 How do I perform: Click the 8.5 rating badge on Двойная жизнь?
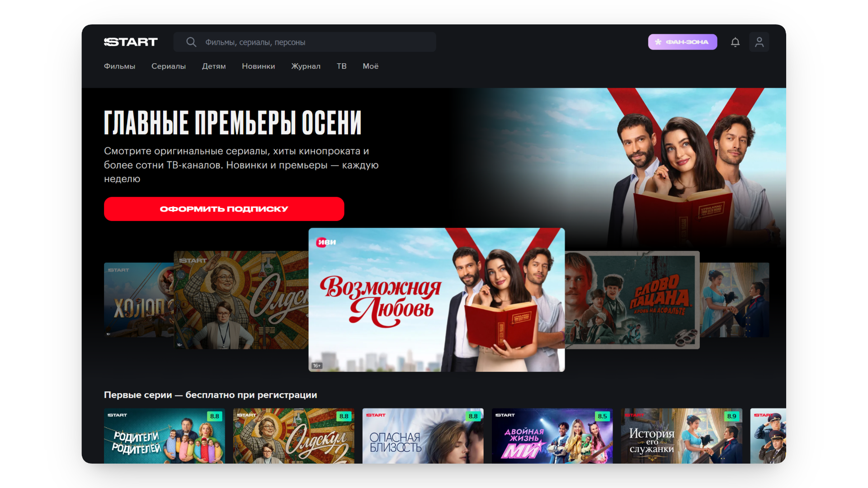tap(602, 416)
